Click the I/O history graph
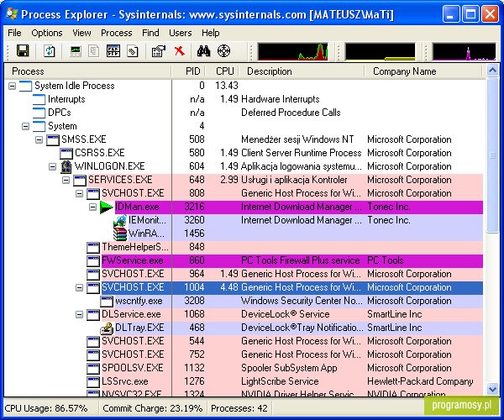This screenshot has width=504, height=420. coord(465,52)
